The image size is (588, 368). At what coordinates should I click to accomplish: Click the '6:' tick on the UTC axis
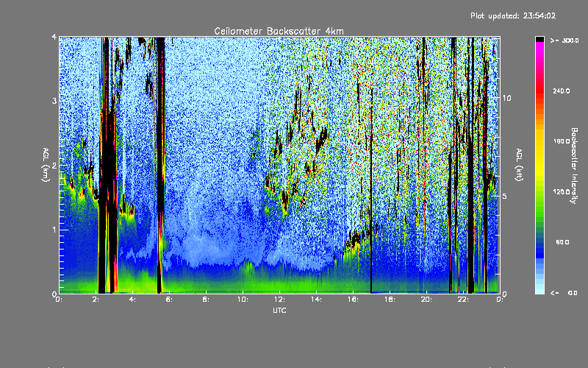tap(170, 300)
